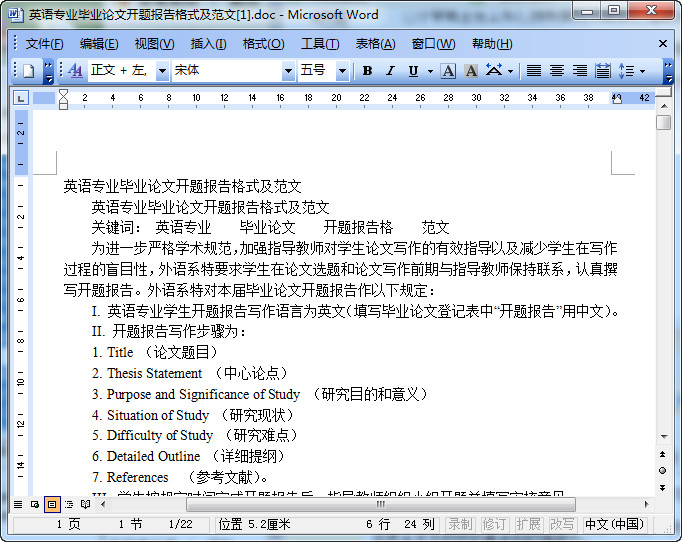Expand the font size dropdown 五号

[x=342, y=70]
